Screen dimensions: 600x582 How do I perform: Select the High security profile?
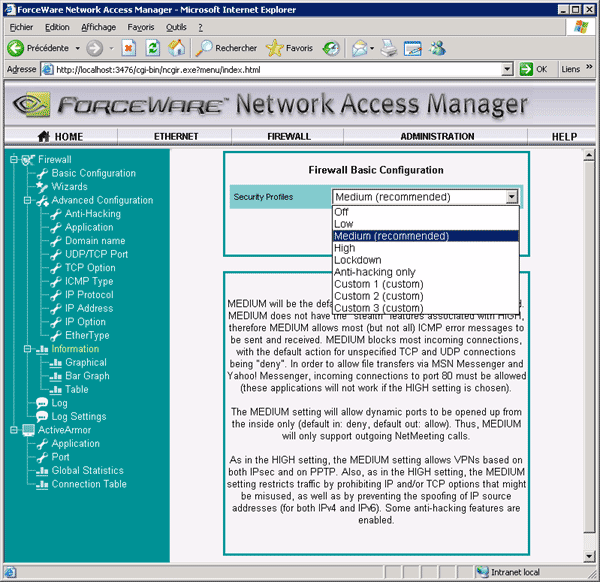426,248
